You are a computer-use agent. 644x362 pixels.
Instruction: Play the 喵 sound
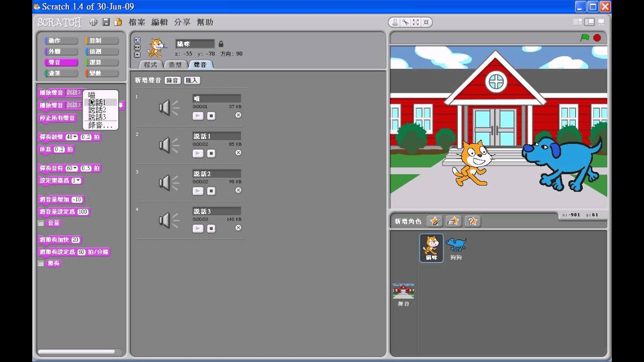pos(198,116)
